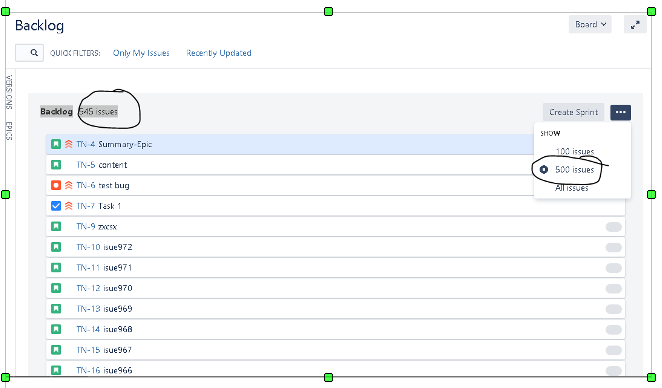
Task: Choose All issues from the Show menu
Action: point(571,188)
